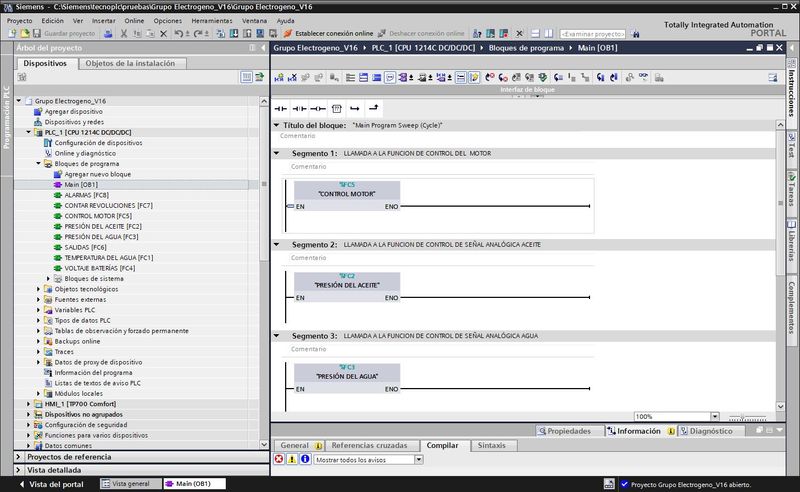Click Establecer conexión online button
The height and width of the screenshot is (492, 800).
329,34
